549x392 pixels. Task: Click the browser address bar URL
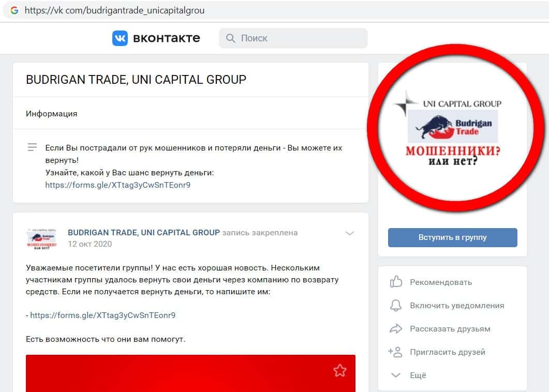[114, 10]
